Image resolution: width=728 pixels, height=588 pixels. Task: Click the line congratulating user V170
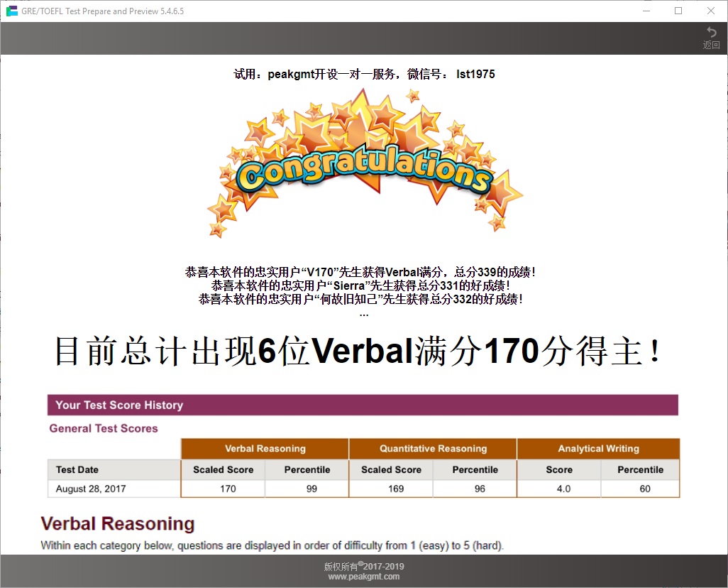(360, 272)
